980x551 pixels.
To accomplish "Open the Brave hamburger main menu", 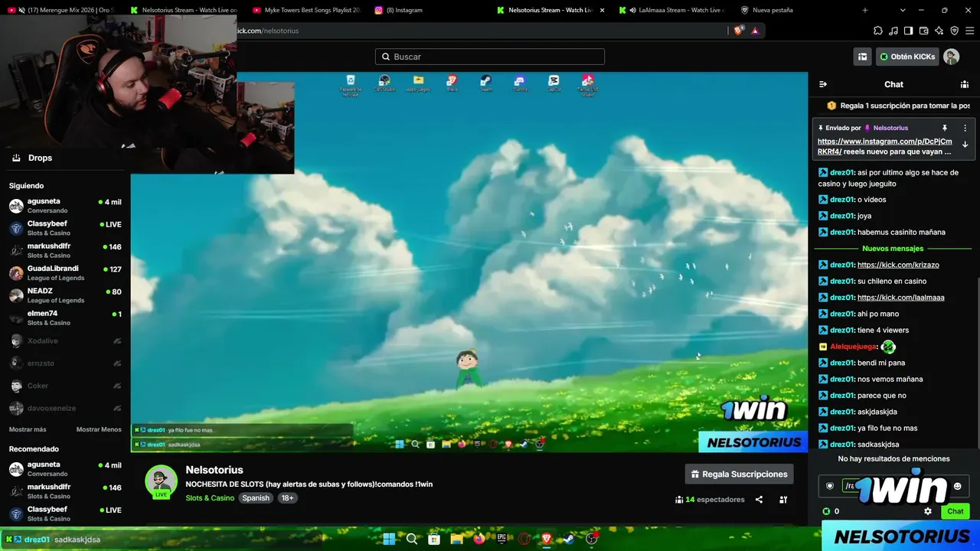I will click(970, 31).
